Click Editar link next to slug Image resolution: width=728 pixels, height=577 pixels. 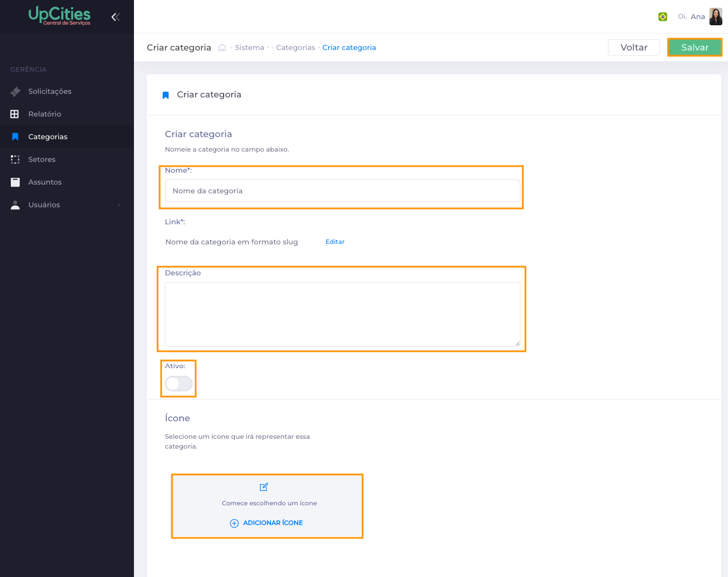[x=335, y=242]
